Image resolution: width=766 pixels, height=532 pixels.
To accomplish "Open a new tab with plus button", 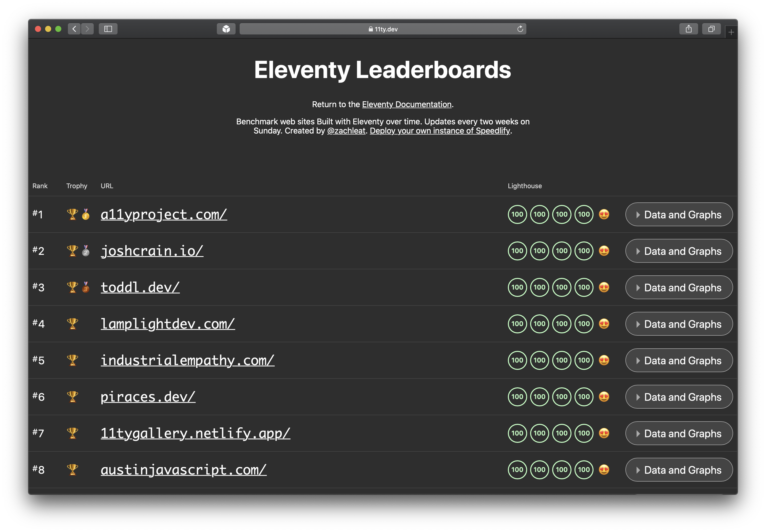I will (x=731, y=32).
